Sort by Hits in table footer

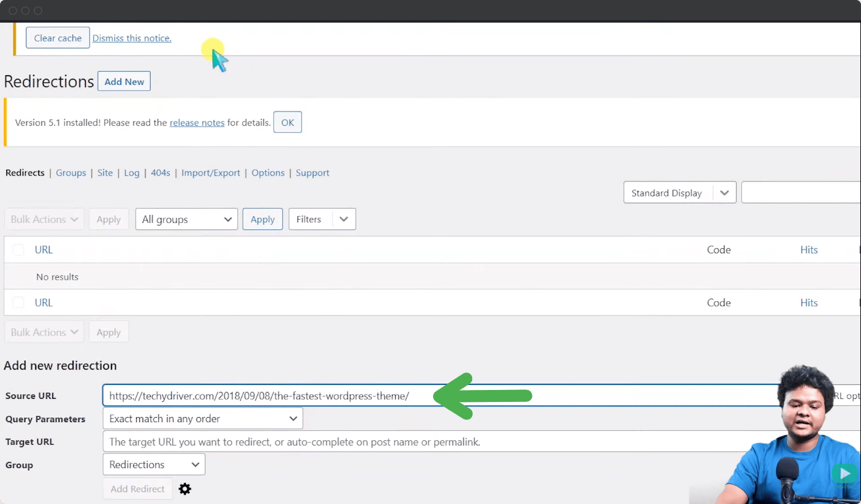809,303
